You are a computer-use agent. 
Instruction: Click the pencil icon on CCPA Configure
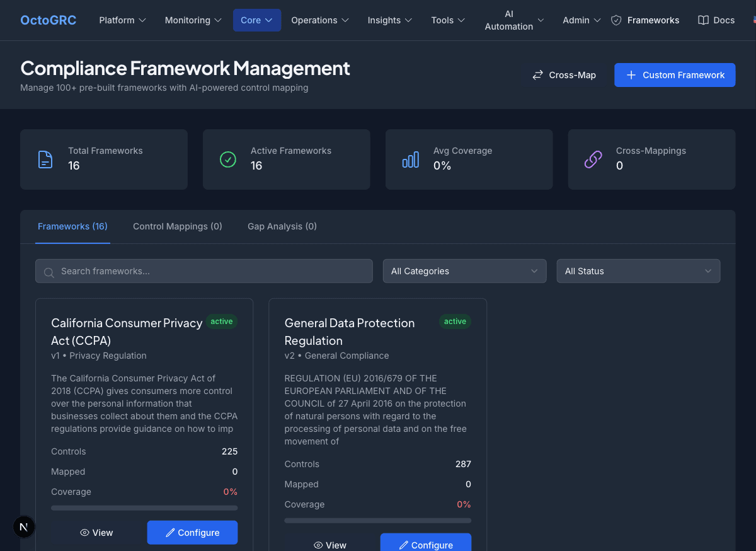click(x=170, y=533)
